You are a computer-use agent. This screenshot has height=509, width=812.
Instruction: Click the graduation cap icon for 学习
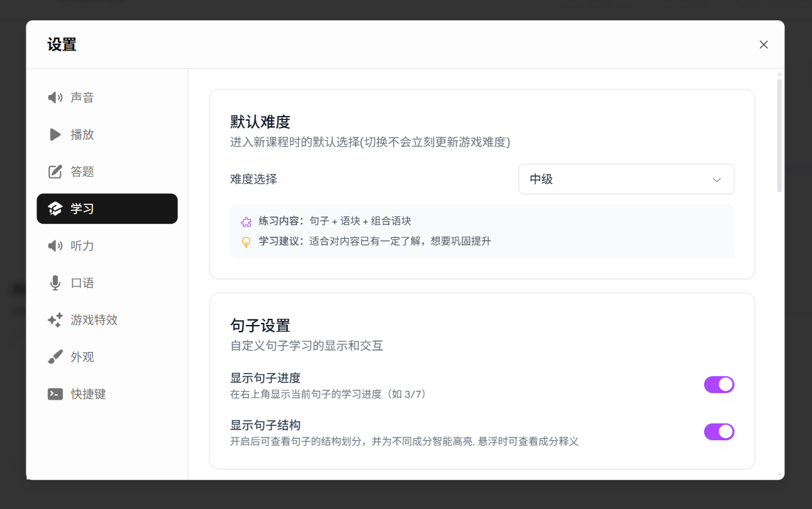point(55,209)
